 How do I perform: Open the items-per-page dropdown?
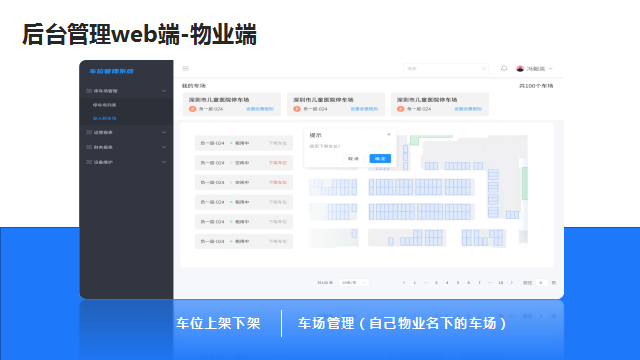353,282
